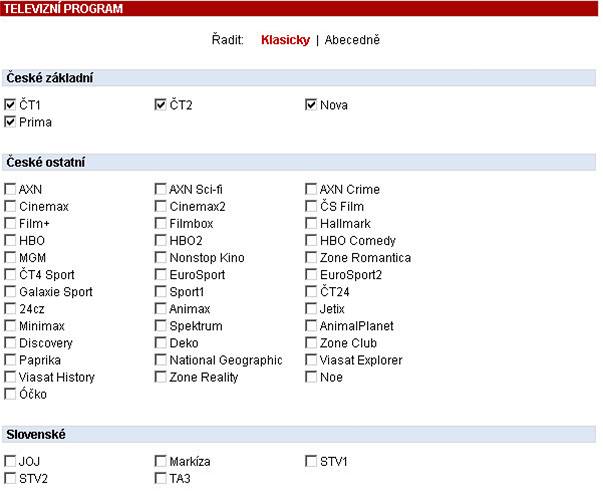Tick the JOJ channel checkbox
This screenshot has height=495, width=603.
10,462
